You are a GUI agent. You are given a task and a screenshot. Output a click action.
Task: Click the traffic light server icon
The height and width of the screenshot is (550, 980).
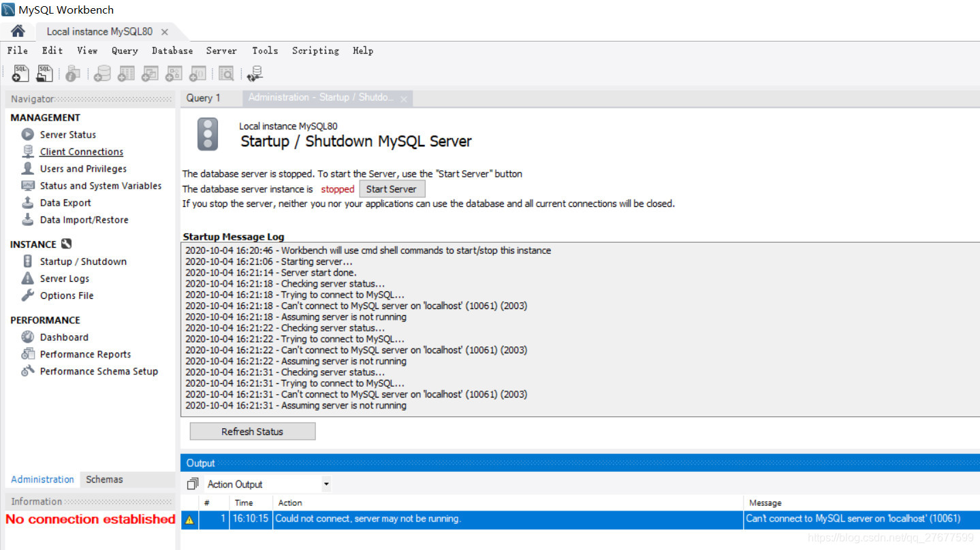(x=208, y=134)
